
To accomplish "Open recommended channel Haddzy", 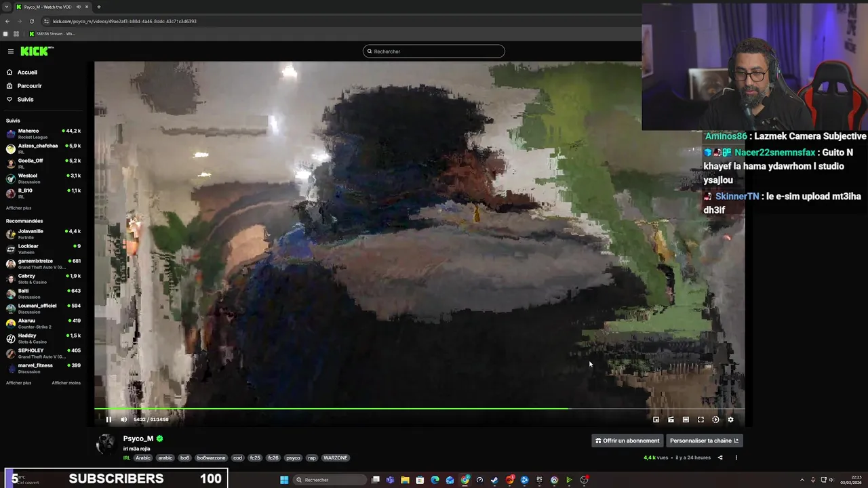I will (43, 338).
